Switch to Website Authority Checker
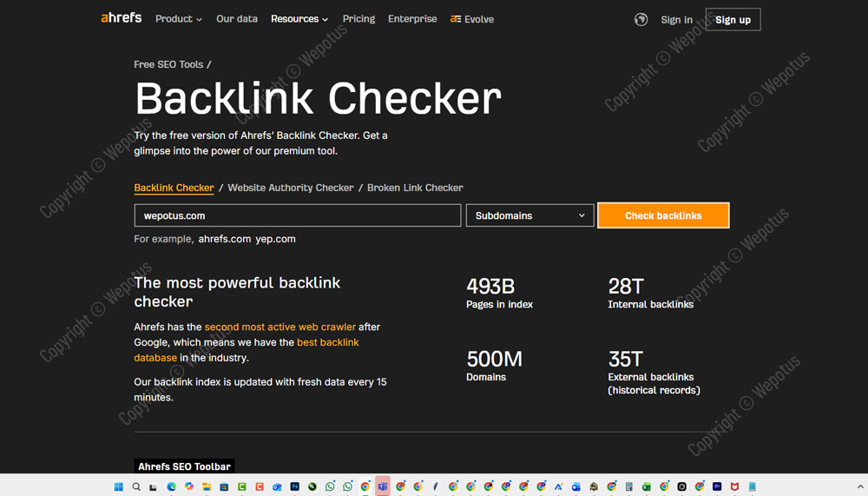This screenshot has height=496, width=868. click(291, 188)
